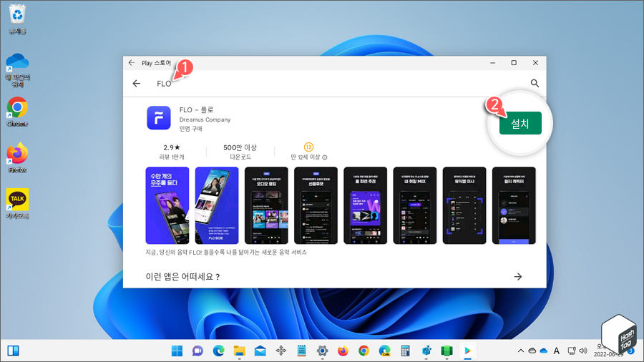Click the grey cloud tray icon
The height and width of the screenshot is (362, 644).
point(532,351)
